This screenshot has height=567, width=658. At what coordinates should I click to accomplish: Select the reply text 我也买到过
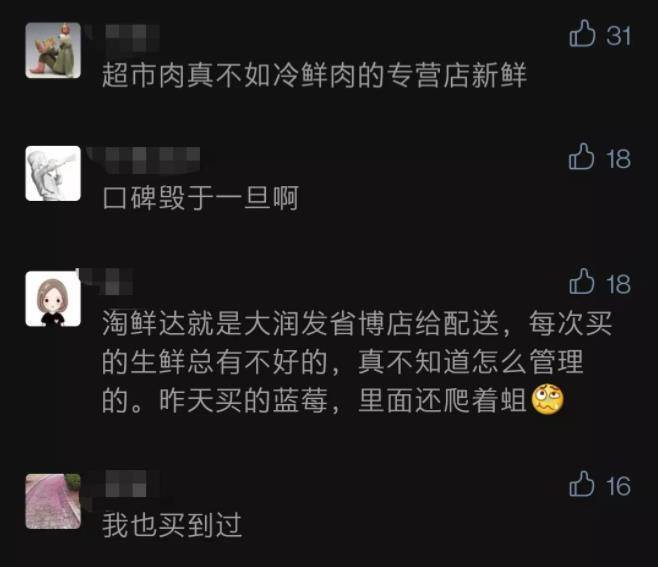click(x=172, y=525)
